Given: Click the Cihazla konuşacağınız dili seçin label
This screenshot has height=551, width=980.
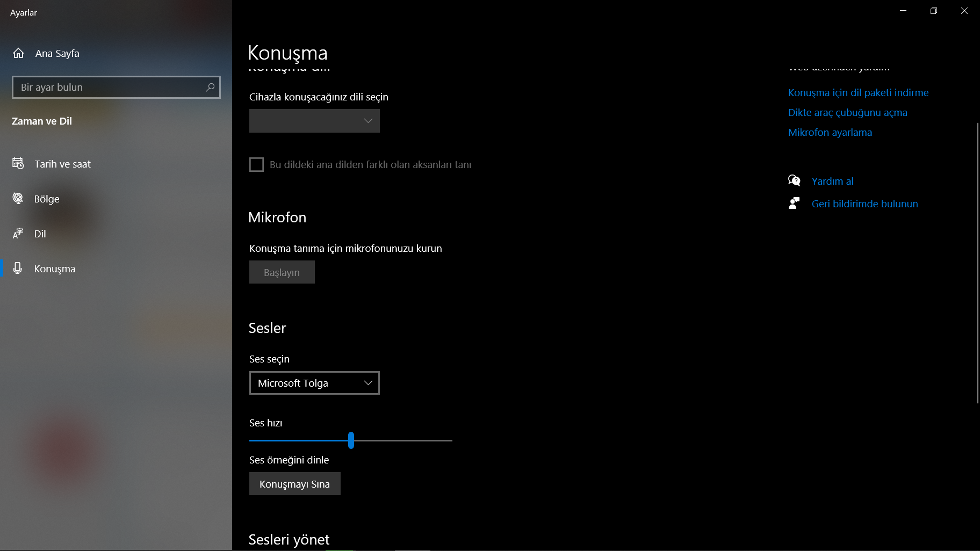Looking at the screenshot, I should (319, 97).
